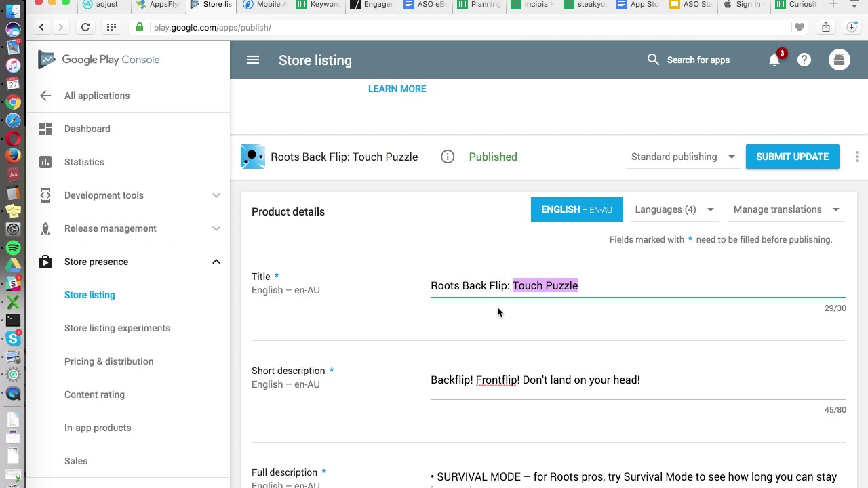Screen dimensions: 868x488
Task: Click the info icon next to app name
Action: 448,157
